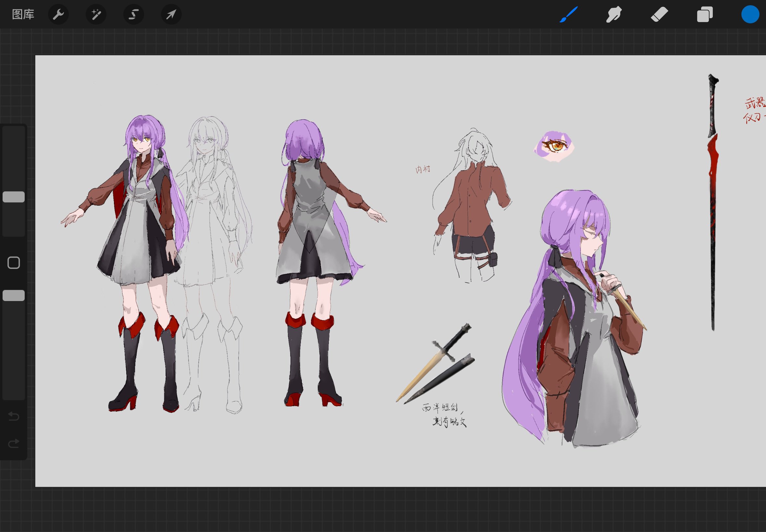Open the blue active color circle
Viewport: 766px width, 532px height.
[750, 14]
